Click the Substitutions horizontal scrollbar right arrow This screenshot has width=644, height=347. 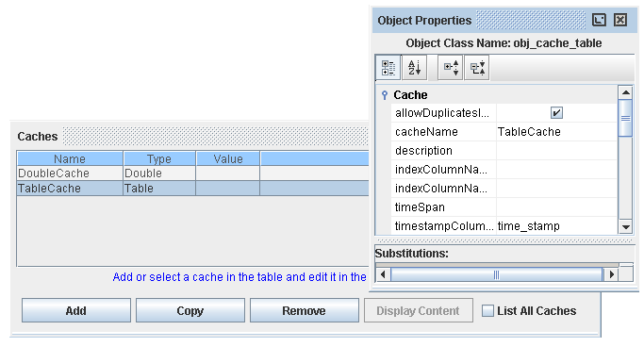[612, 274]
